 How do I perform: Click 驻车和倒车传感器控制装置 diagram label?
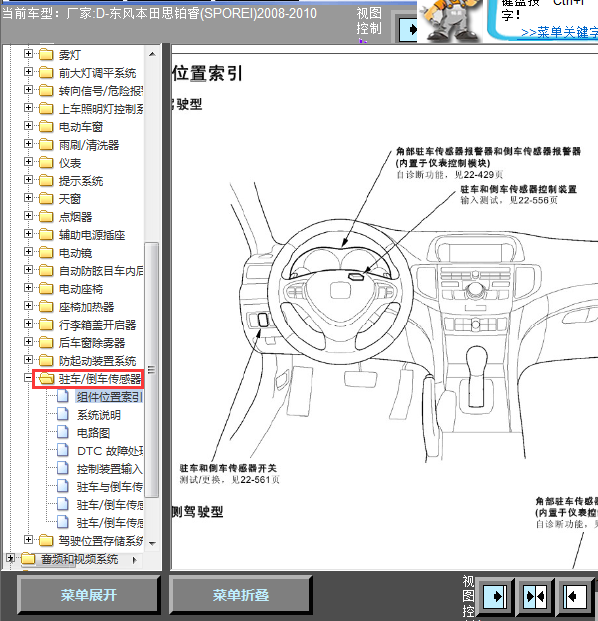(518, 189)
